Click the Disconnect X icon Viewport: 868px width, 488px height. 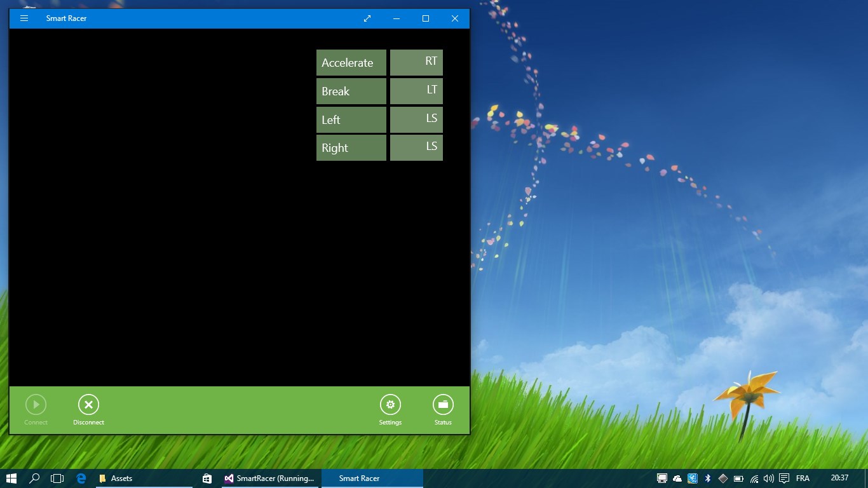point(88,405)
